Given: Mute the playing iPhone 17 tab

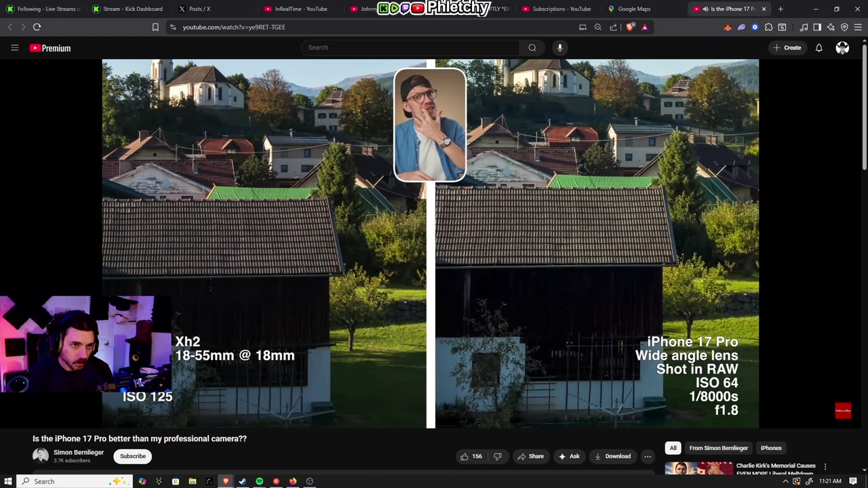Looking at the screenshot, I should [x=705, y=9].
